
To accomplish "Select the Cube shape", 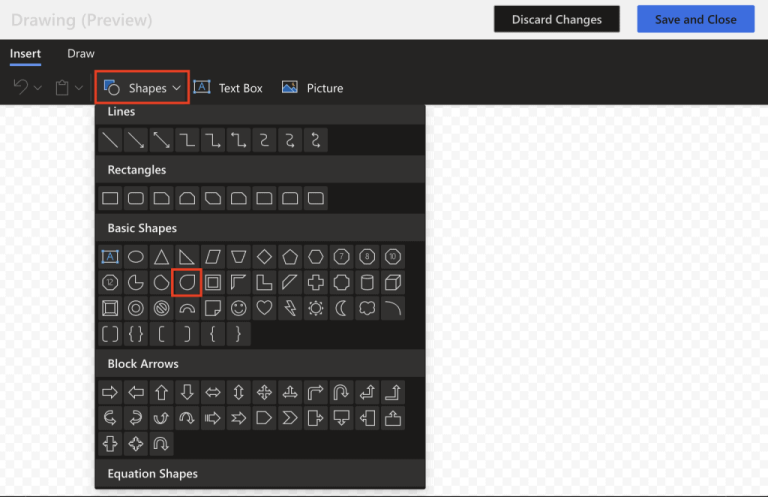I will click(x=393, y=283).
